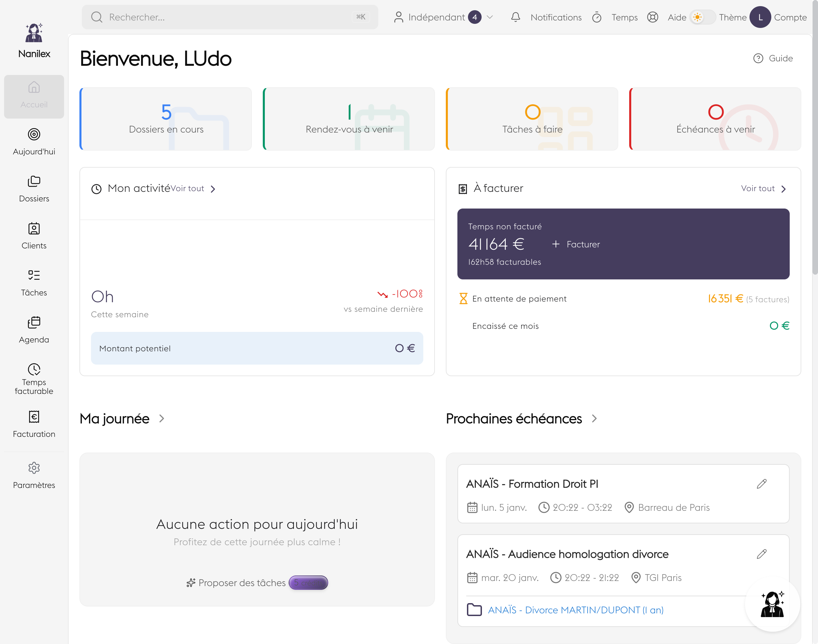Image resolution: width=818 pixels, height=644 pixels.
Task: Select the Dossiers menu item
Action: click(34, 189)
